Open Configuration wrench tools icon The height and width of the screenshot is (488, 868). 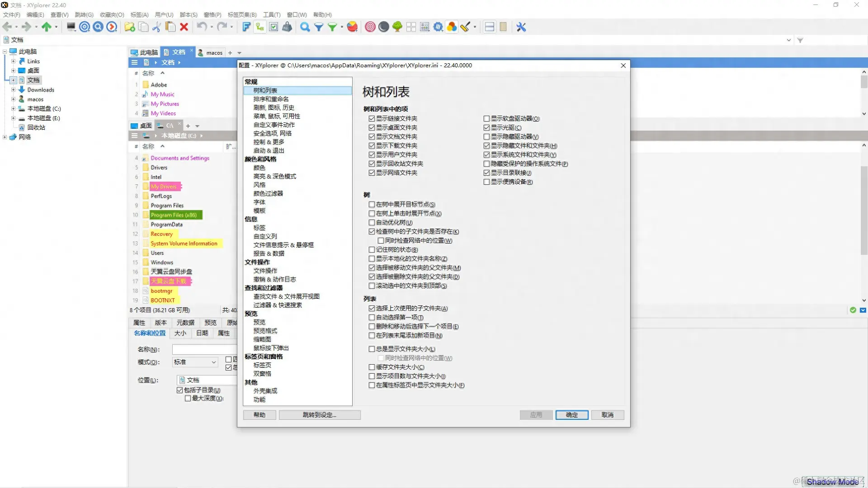521,27
